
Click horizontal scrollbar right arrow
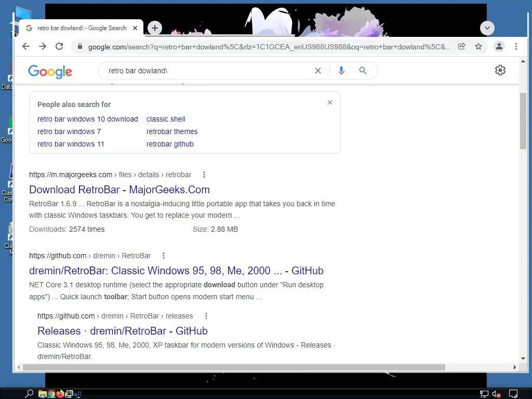click(515, 367)
